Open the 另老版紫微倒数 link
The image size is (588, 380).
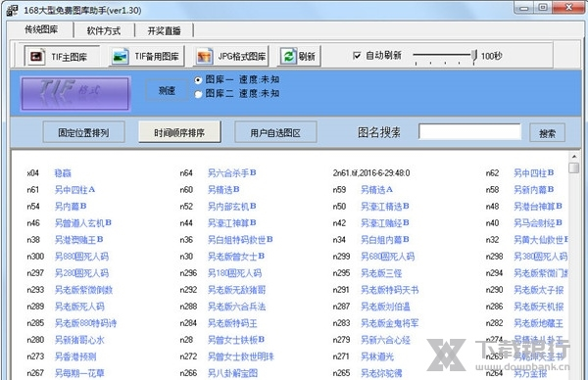[x=83, y=290]
